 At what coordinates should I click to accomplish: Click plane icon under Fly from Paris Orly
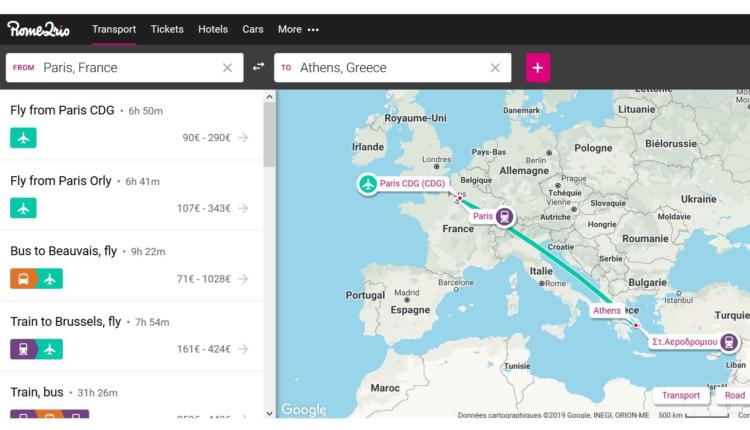tap(23, 208)
